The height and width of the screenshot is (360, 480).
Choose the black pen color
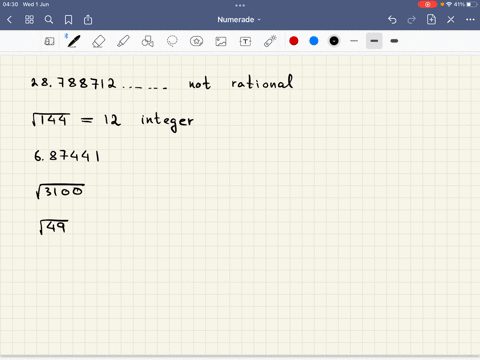pos(334,41)
